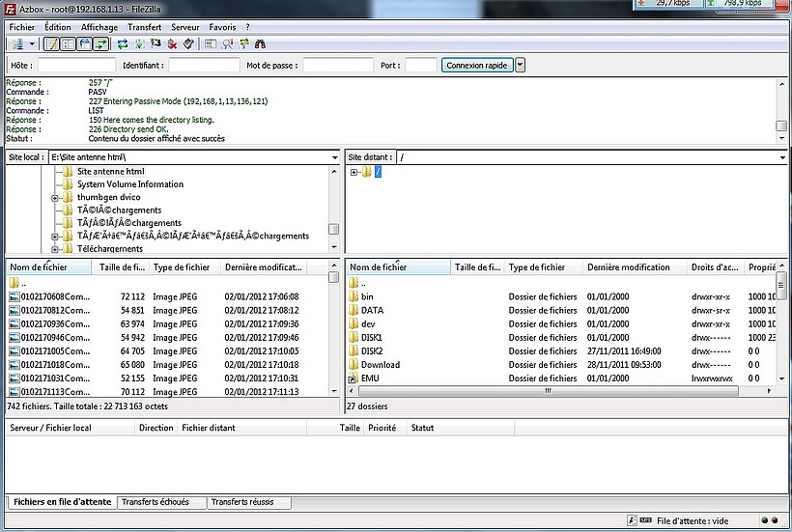Sort remote files by Dernière modification

[628, 267]
